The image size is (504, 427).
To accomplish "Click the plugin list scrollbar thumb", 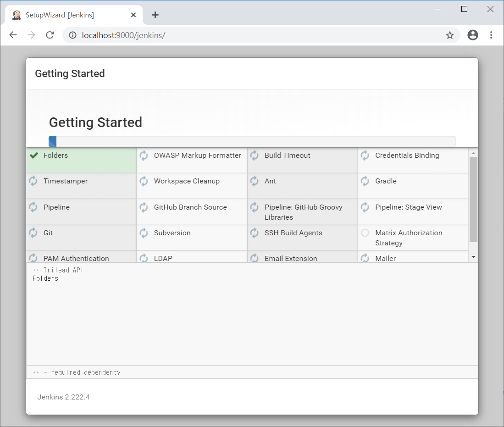I will (473, 200).
